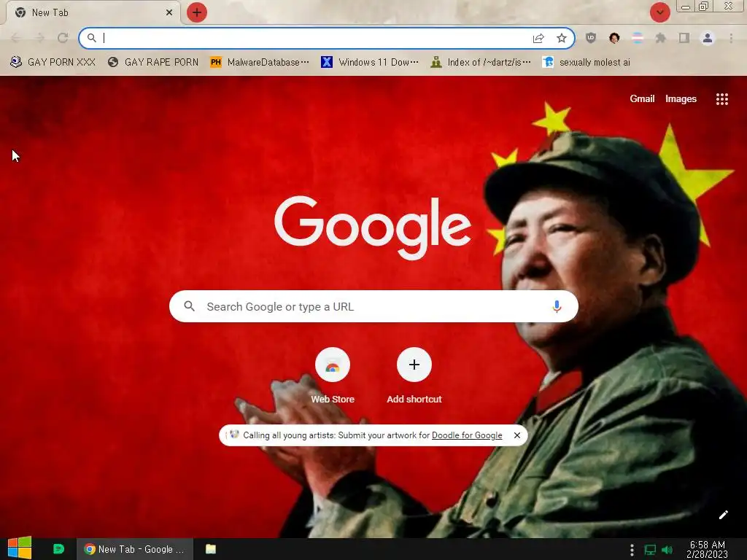
Task: Open the Chrome three-dot menu
Action: click(x=731, y=38)
